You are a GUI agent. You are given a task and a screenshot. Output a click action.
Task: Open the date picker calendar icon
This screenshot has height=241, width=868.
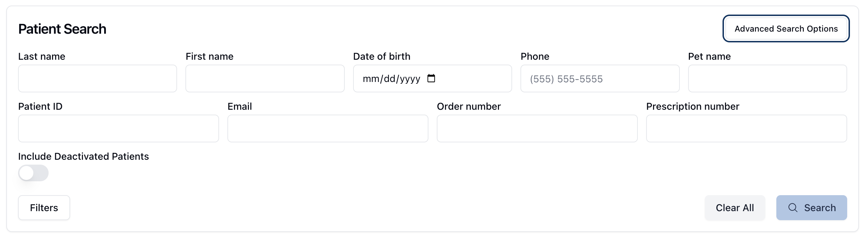point(432,79)
